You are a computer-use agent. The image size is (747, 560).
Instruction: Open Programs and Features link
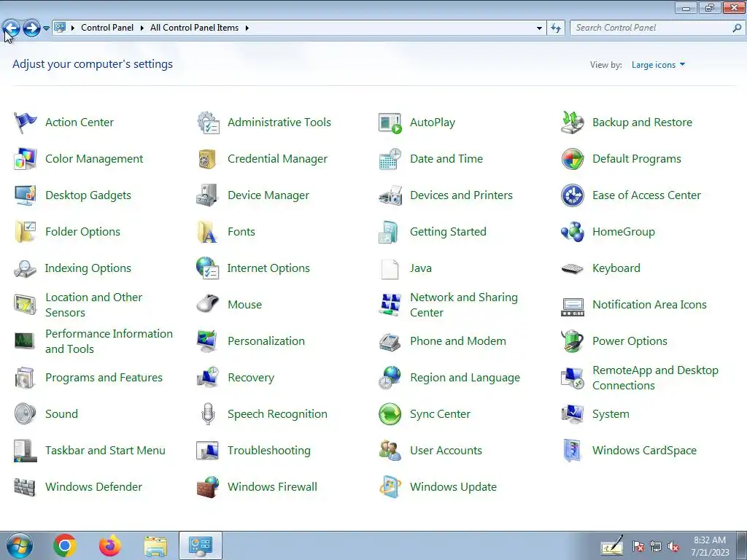click(x=104, y=378)
